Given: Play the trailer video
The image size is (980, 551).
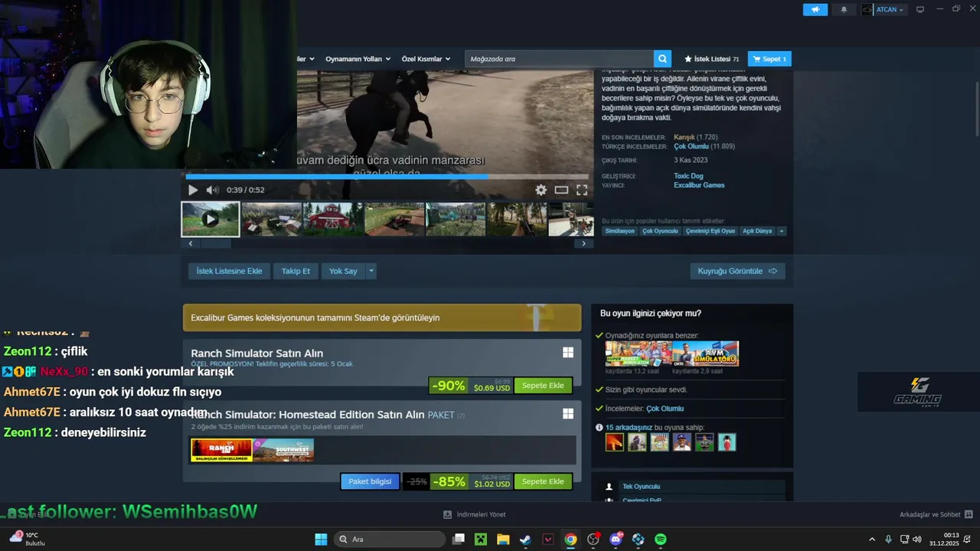Looking at the screenshot, I should 193,190.
